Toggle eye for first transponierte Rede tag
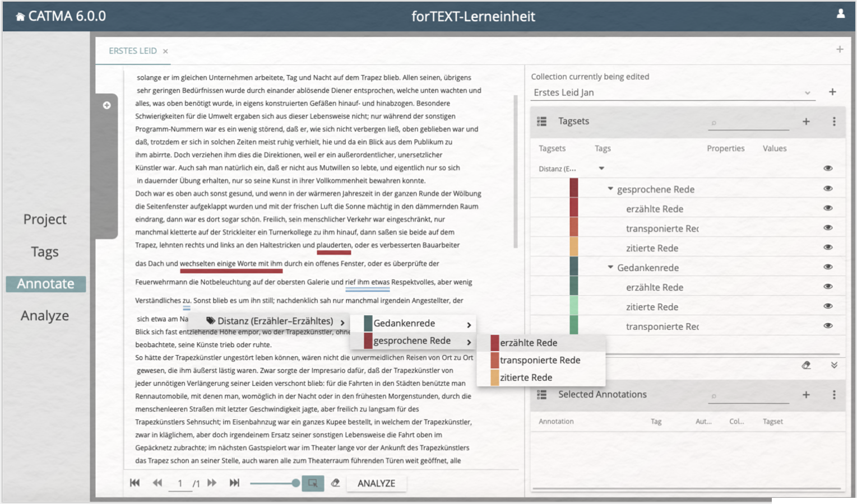The image size is (857, 504). click(x=828, y=227)
